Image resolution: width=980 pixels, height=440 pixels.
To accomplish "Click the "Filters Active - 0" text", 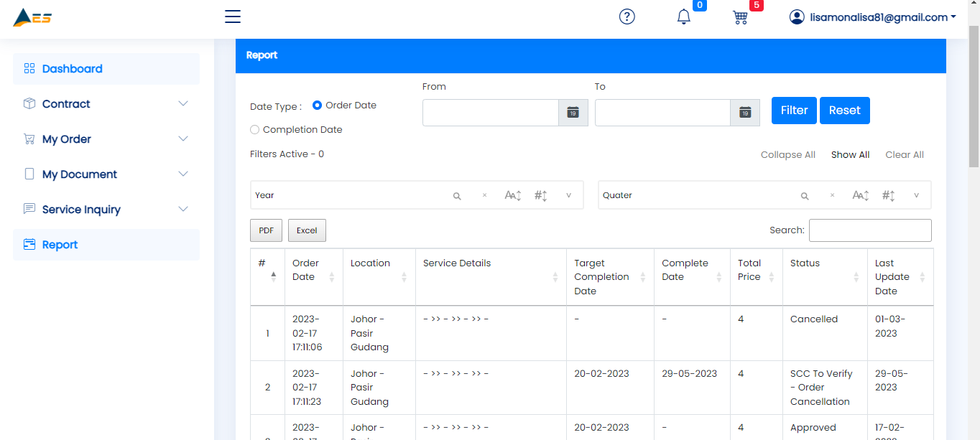I will (x=287, y=154).
